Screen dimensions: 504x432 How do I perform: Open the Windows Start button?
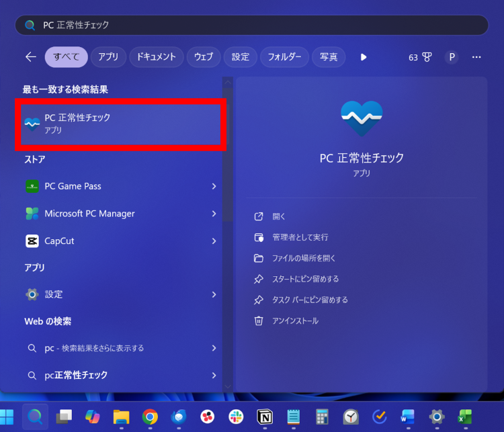[7, 417]
